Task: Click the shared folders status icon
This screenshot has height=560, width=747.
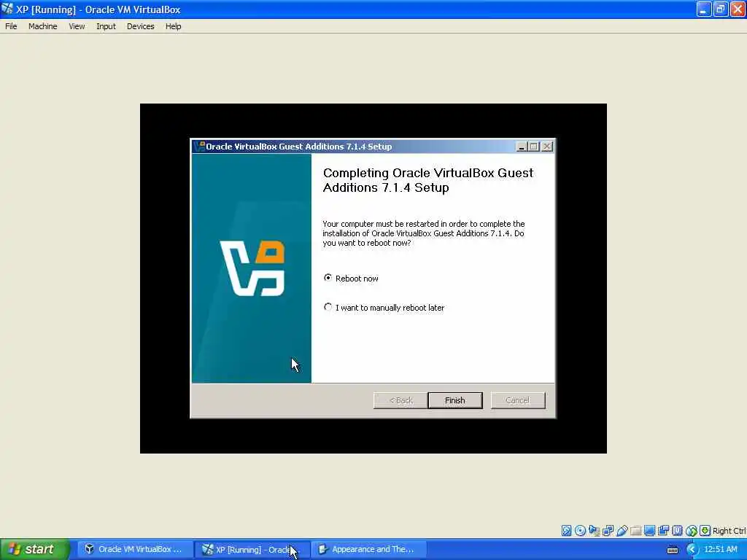Action: point(635,531)
